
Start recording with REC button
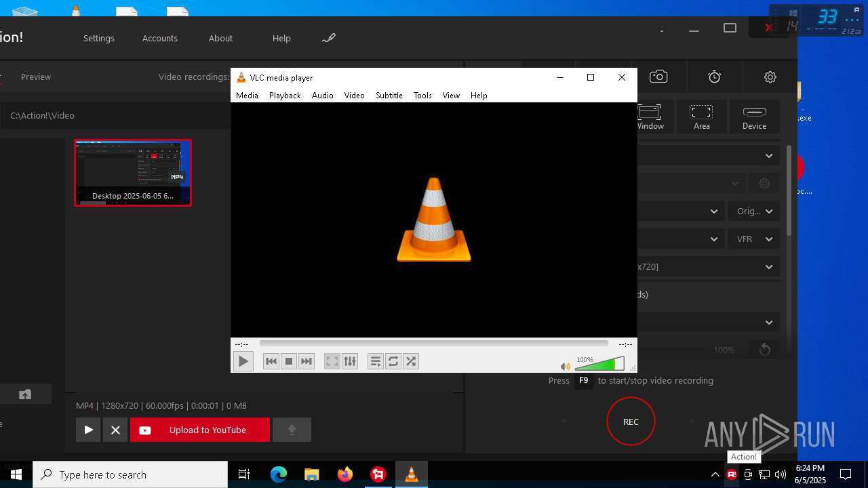point(631,422)
